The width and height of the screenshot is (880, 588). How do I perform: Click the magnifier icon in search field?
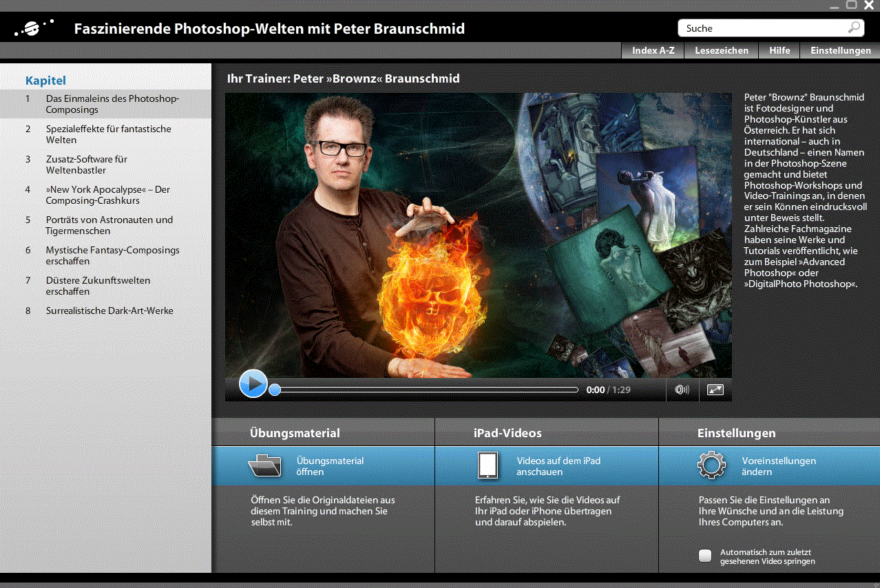click(854, 28)
